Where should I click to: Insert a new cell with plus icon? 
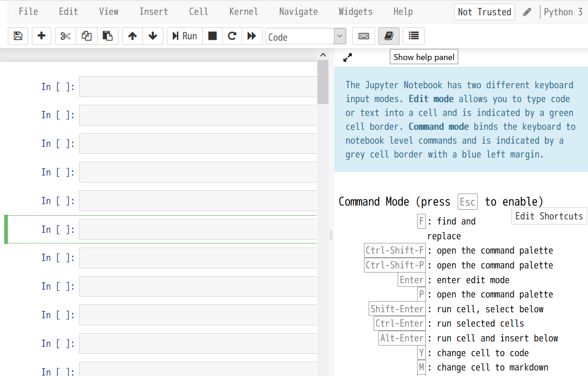tap(42, 36)
